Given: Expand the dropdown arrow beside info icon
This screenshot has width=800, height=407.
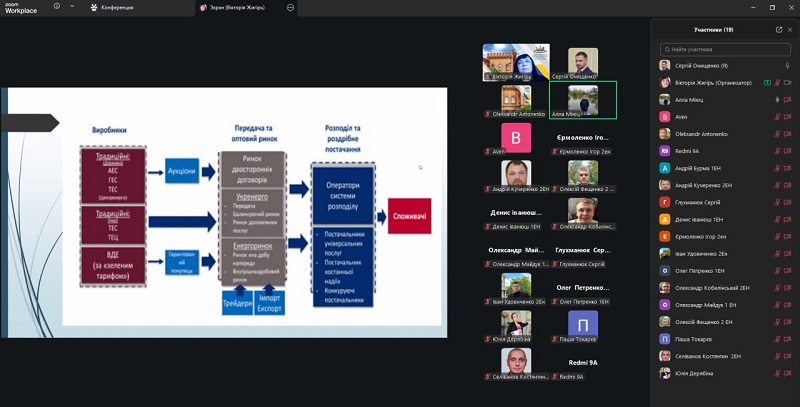Looking at the screenshot, I should tap(70, 7).
